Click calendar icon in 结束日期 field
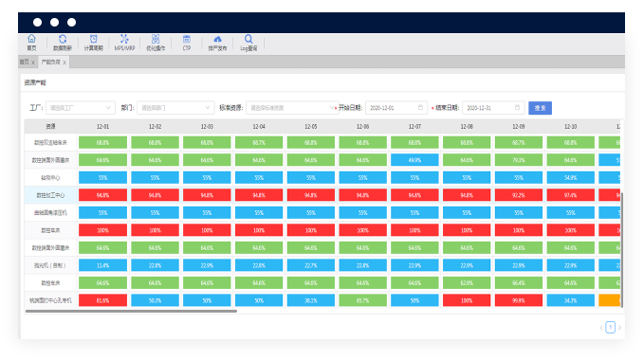The image size is (644, 360). pyautogui.click(x=517, y=107)
